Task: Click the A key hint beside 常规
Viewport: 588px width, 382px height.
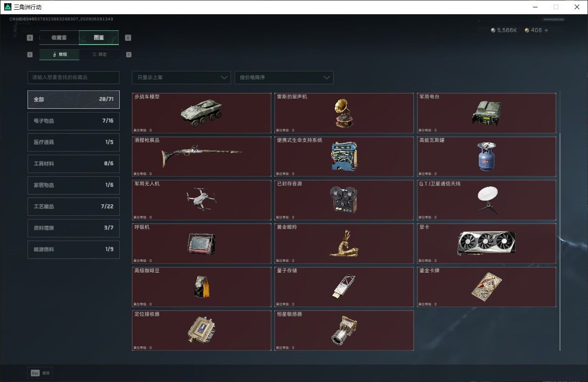Action: [x=30, y=54]
